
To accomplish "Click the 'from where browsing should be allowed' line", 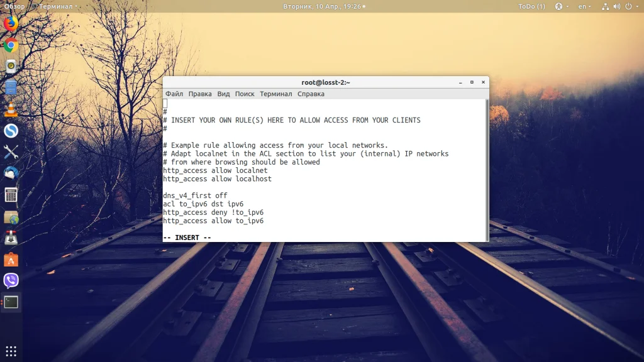I will [x=241, y=162].
